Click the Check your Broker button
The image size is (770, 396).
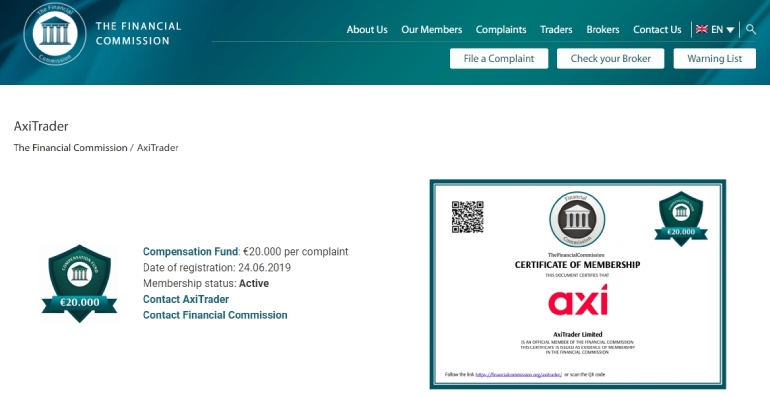click(x=610, y=58)
